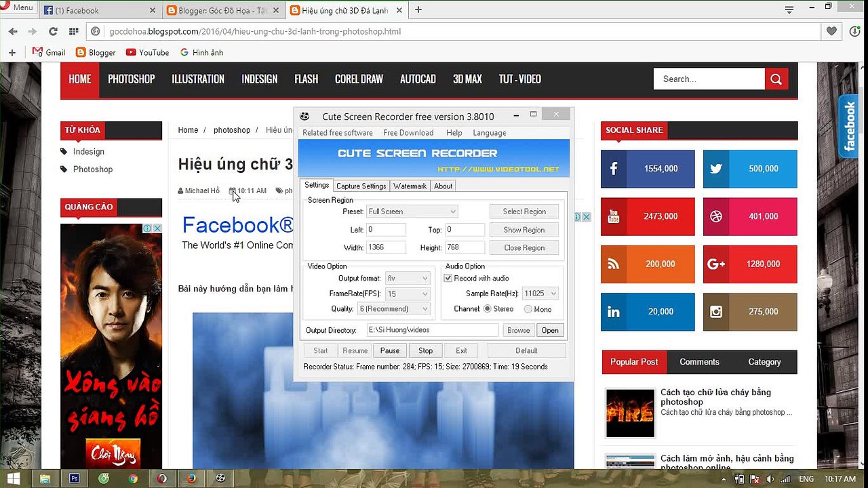The height and width of the screenshot is (488, 868).
Task: Add a bookmark with the plus icon
Action: coord(12,52)
